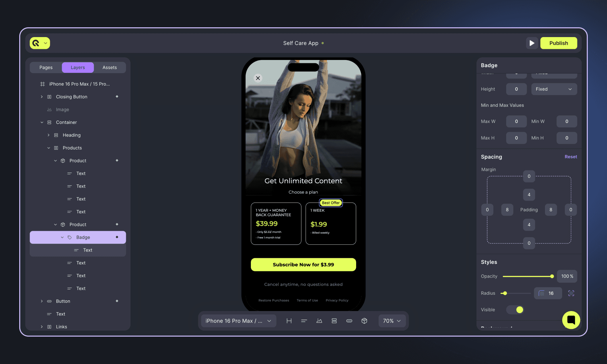Viewport: 607px width, 364px height.
Task: Add an Image element using the toolbar icon
Action: pos(319,321)
